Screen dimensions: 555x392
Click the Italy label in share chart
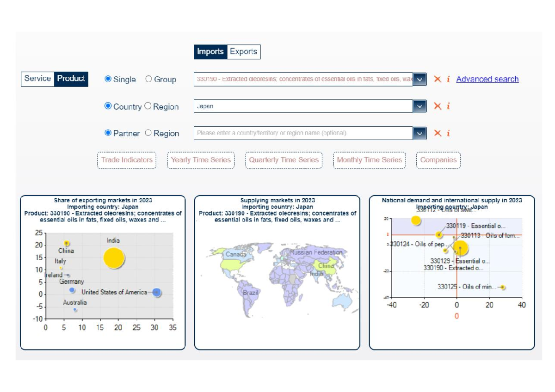pos(61,261)
